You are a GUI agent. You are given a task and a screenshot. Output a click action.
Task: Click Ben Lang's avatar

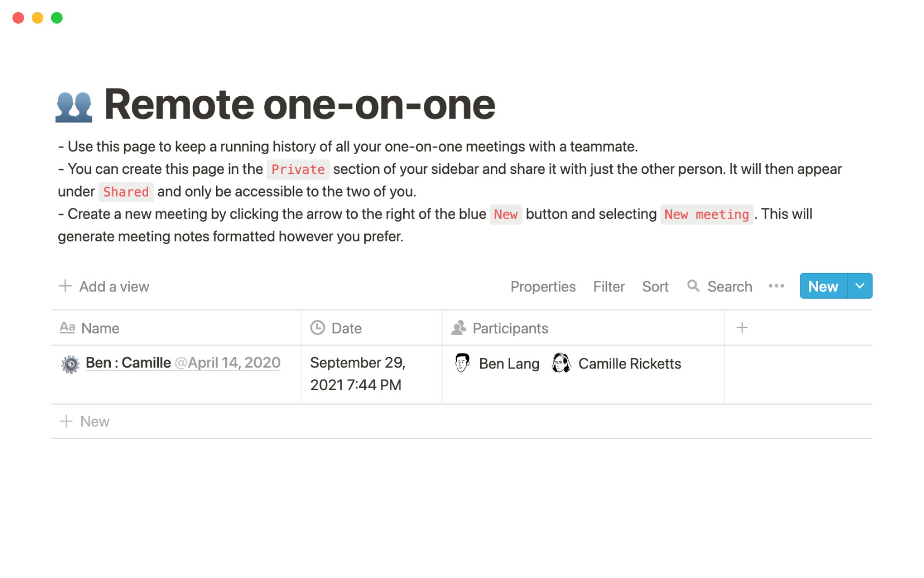[x=462, y=363]
